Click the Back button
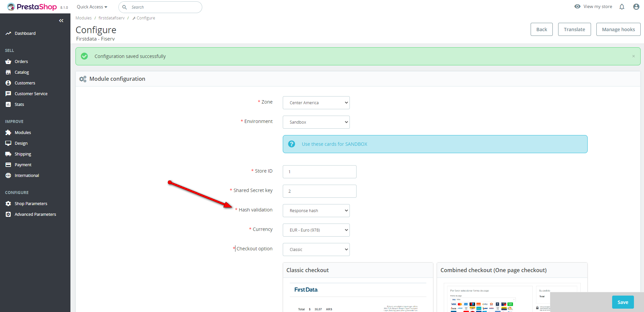 [542, 29]
